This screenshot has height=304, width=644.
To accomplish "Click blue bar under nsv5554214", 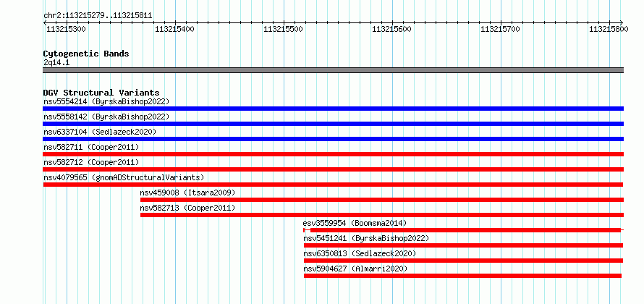I will [333, 109].
